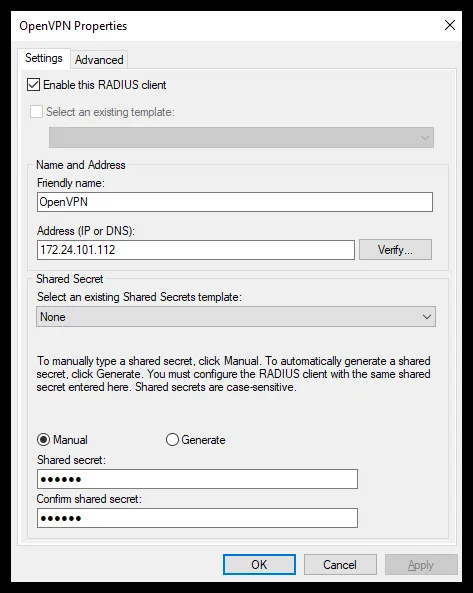Choose the Generate radio button

pos(172,439)
